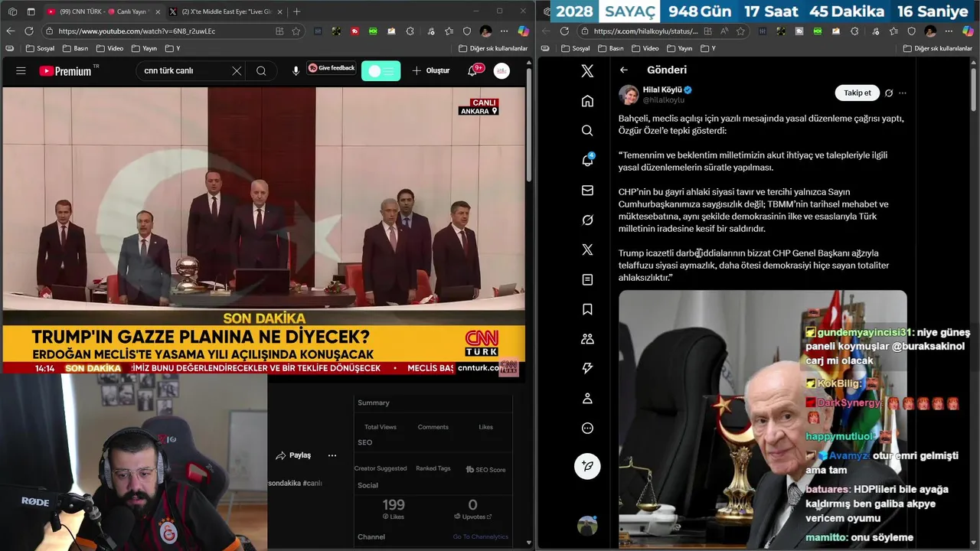Click X logo in the sidebar
This screenshot has width=980, height=551.
pyautogui.click(x=587, y=71)
